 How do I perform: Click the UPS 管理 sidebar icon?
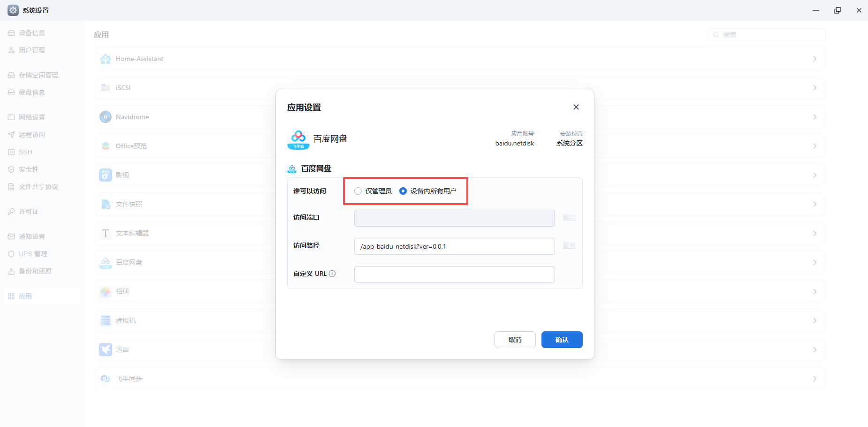(11, 254)
